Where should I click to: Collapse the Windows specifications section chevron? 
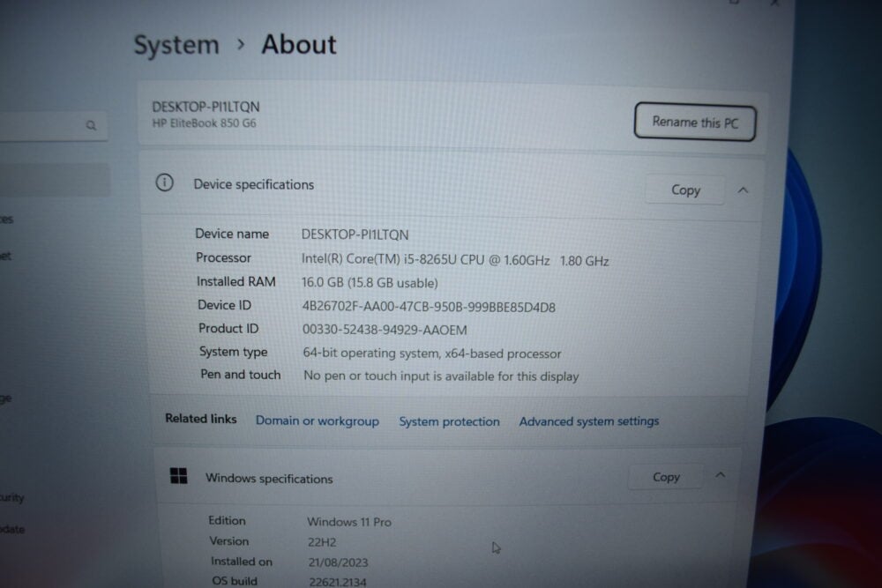tap(720, 475)
